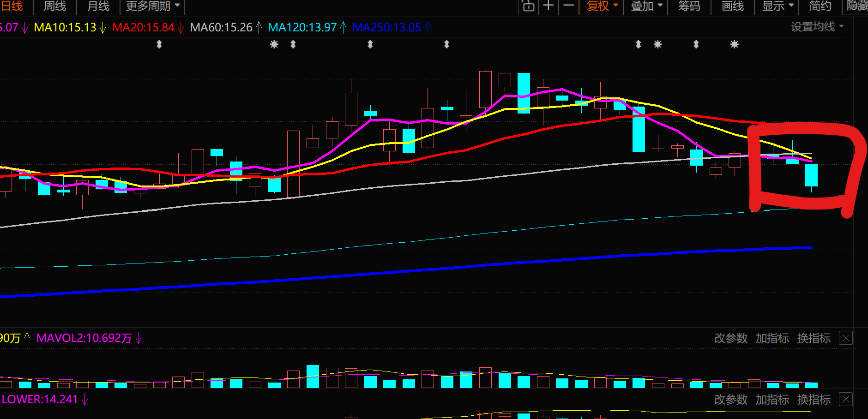The width and height of the screenshot is (868, 419).
Task: Switch to the 周线 weekly tab
Action: (x=55, y=6)
